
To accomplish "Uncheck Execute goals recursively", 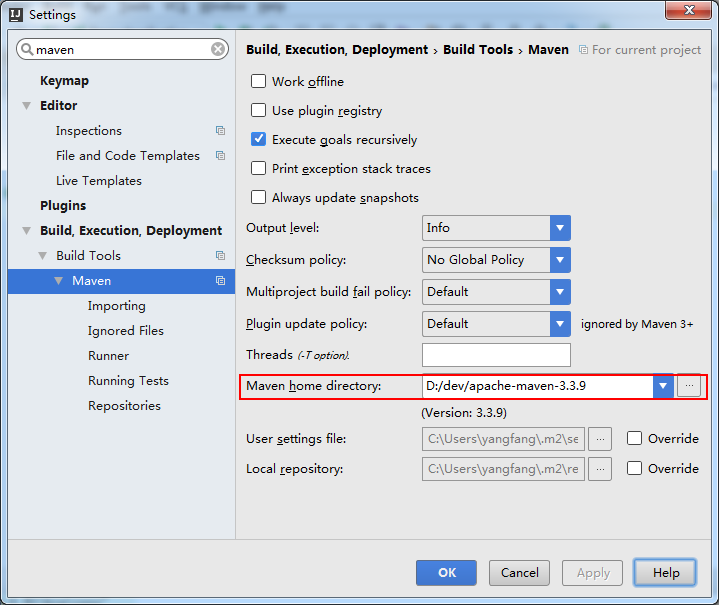I will pyautogui.click(x=258, y=139).
